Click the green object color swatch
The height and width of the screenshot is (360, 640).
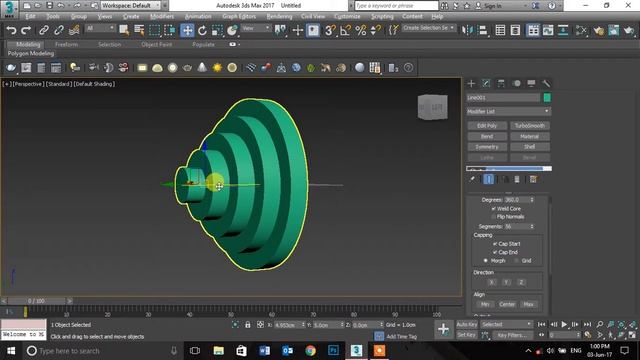pos(547,98)
